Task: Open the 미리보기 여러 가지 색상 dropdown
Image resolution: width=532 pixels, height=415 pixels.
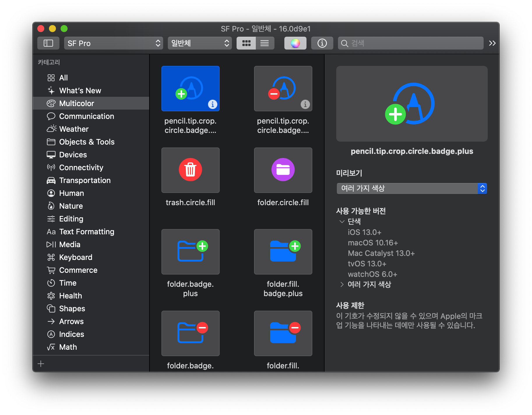Action: click(x=412, y=189)
